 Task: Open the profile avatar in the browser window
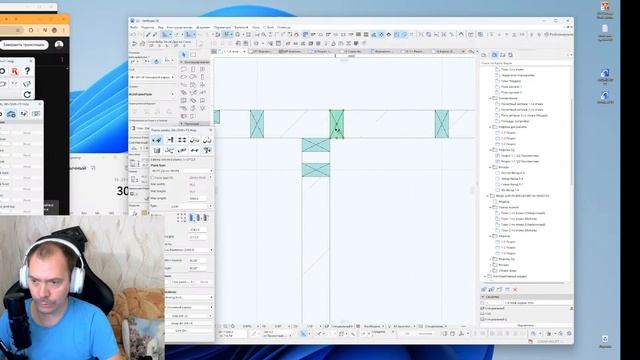click(59, 44)
